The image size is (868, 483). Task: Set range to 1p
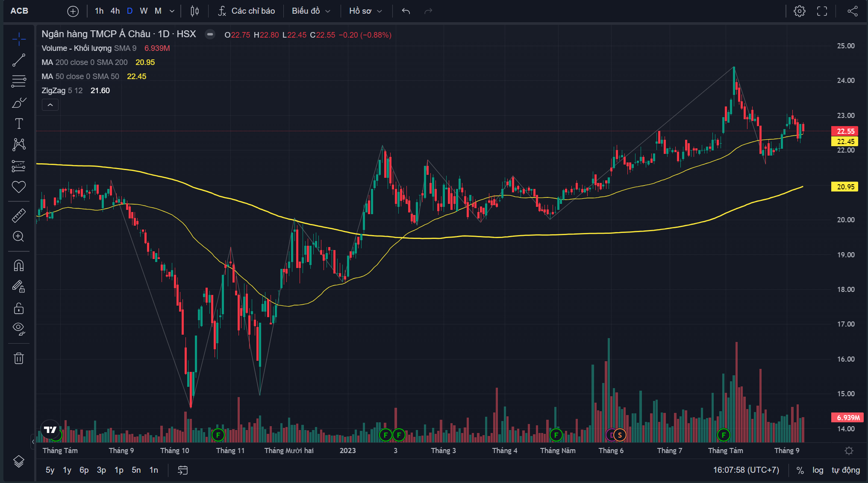point(119,470)
